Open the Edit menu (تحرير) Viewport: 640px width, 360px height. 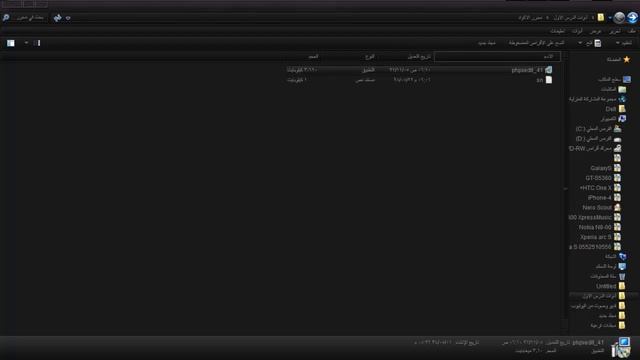click(x=614, y=31)
